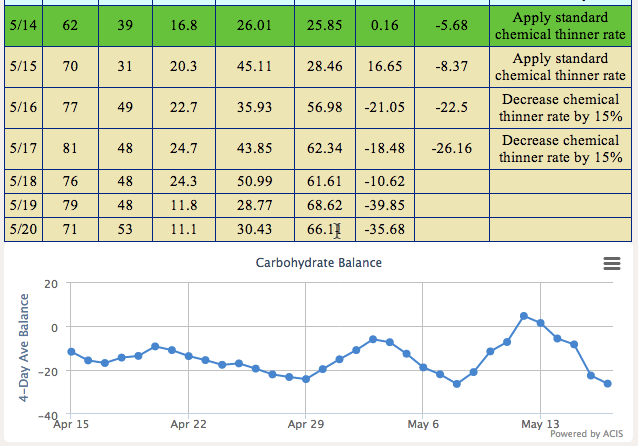This screenshot has width=638, height=446.
Task: Click the Apr 22 x-axis label
Action: [188, 424]
